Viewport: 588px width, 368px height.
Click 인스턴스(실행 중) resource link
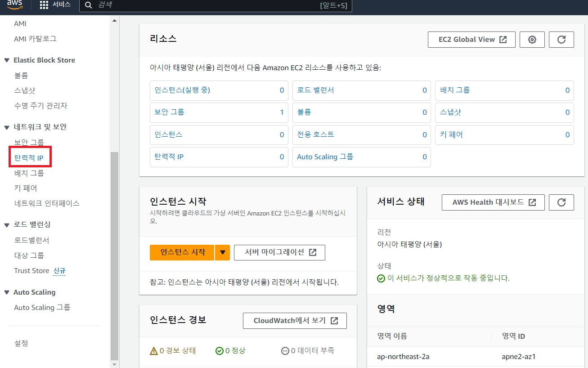(x=182, y=90)
